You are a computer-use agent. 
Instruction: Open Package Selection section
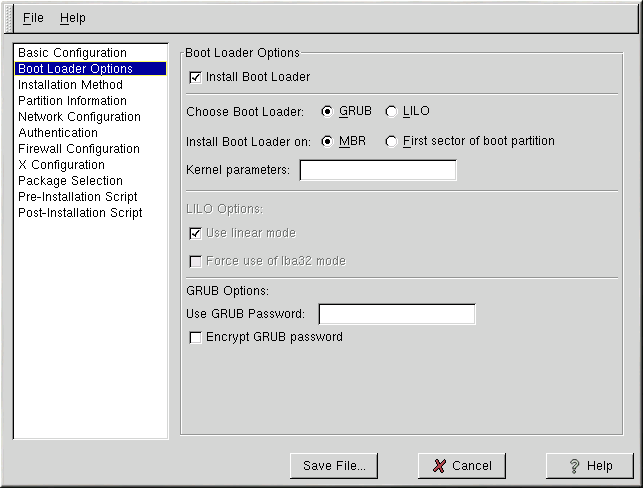pos(70,181)
